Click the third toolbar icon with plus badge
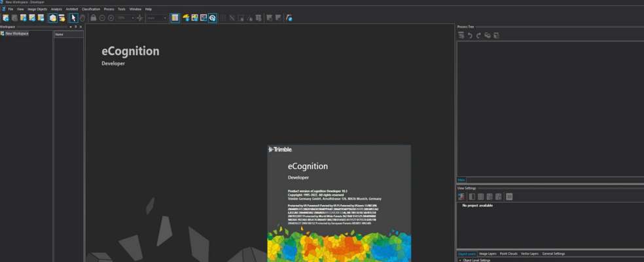644x262 pixels. pyautogui.click(x=24, y=18)
